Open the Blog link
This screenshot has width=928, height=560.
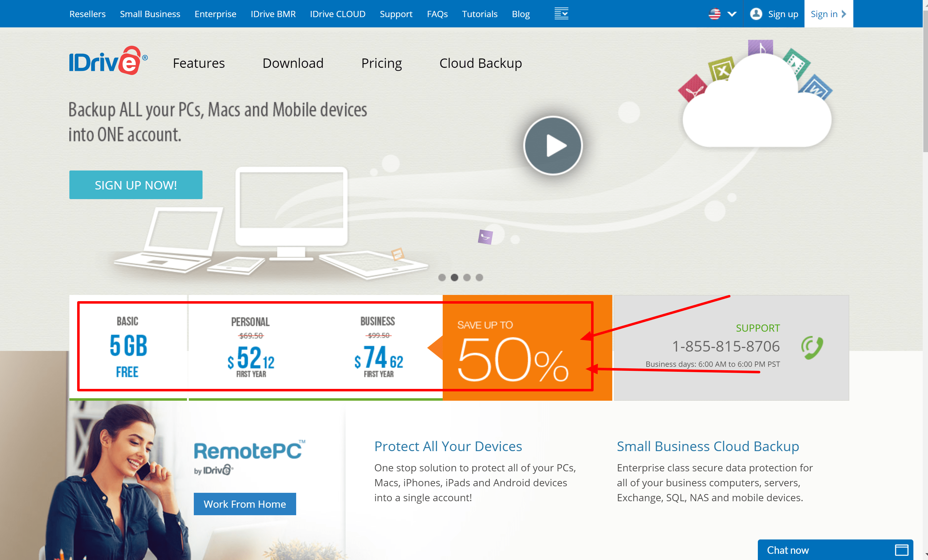[520, 14]
